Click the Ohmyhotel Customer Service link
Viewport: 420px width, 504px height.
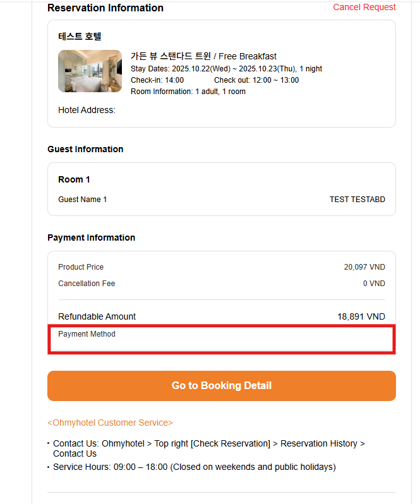[110, 423]
